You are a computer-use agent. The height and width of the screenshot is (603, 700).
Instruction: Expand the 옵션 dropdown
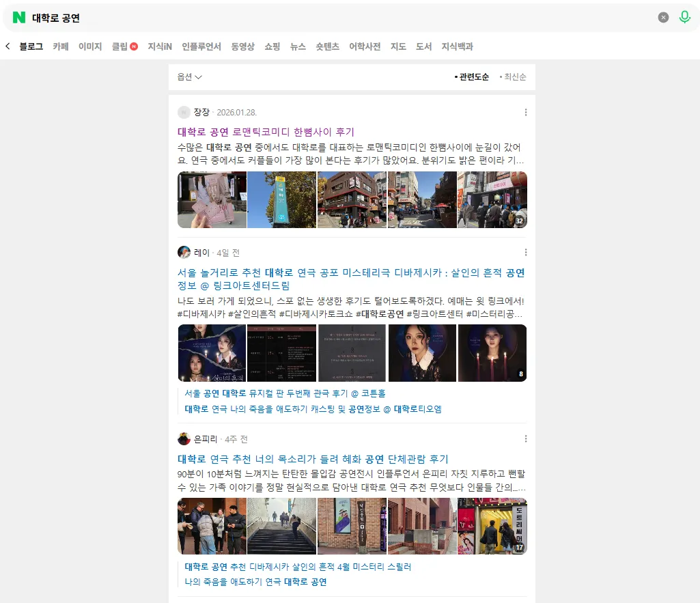coord(190,77)
